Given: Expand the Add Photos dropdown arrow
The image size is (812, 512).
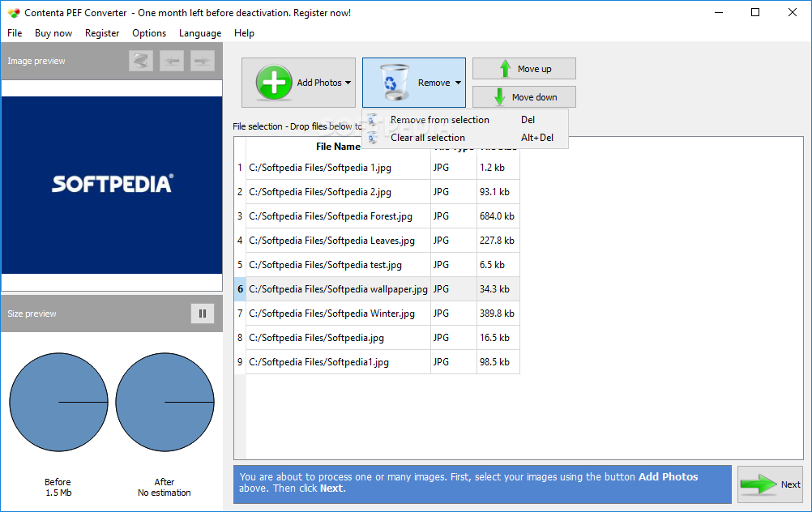Looking at the screenshot, I should pos(348,83).
